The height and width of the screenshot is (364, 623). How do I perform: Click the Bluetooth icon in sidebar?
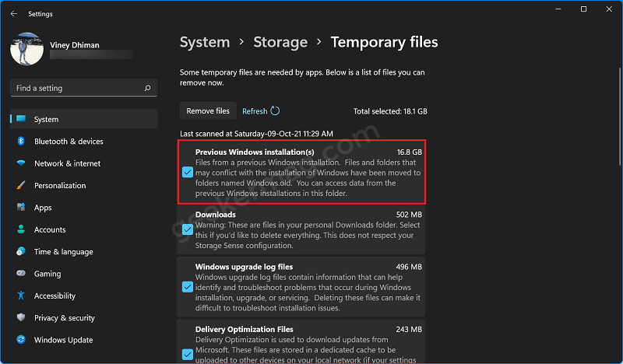21,142
